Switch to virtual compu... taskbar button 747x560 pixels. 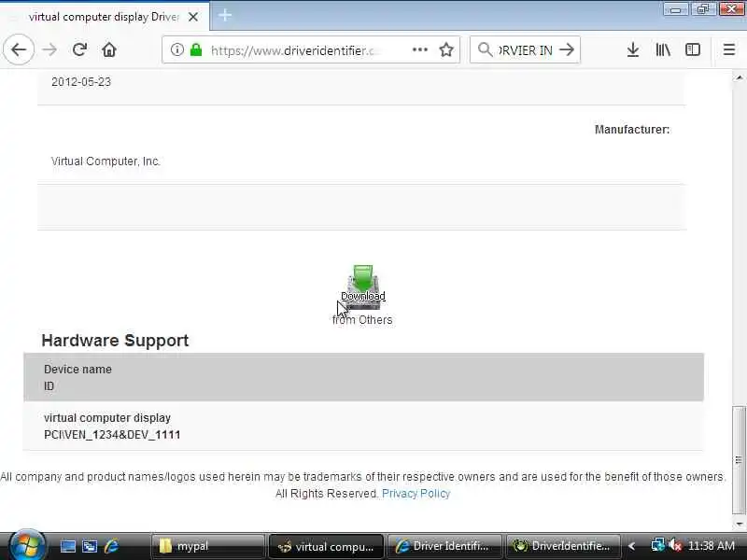coord(326,546)
